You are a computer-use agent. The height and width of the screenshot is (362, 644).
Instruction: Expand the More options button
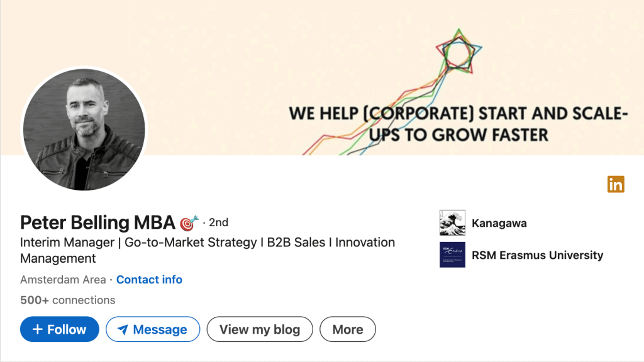coord(348,329)
